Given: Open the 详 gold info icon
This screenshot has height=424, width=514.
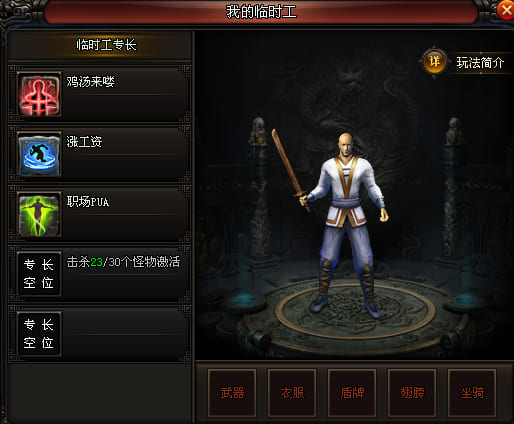Looking at the screenshot, I should pyautogui.click(x=434, y=62).
